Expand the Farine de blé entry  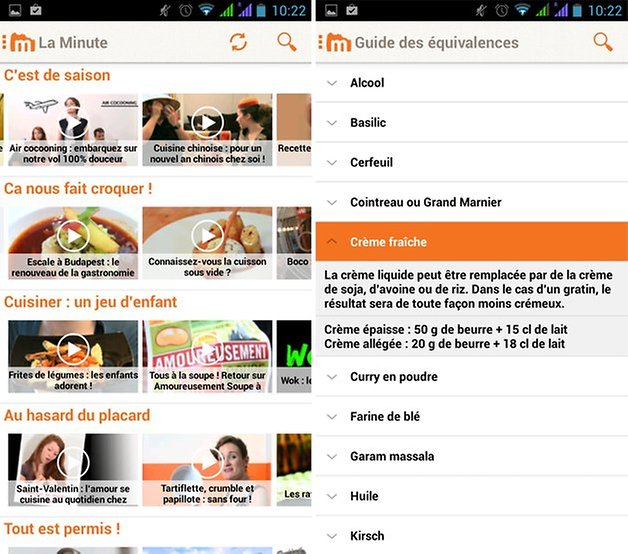[472, 417]
